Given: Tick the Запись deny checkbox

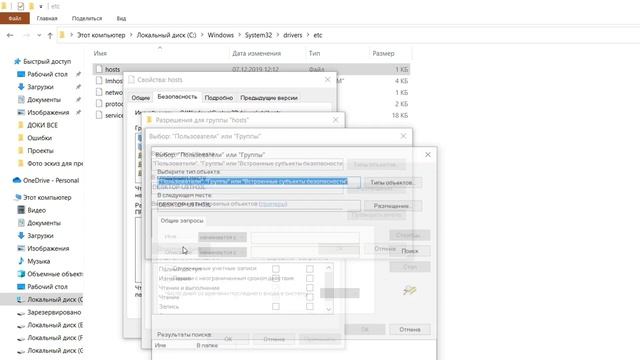Looking at the screenshot, I should 310,306.
